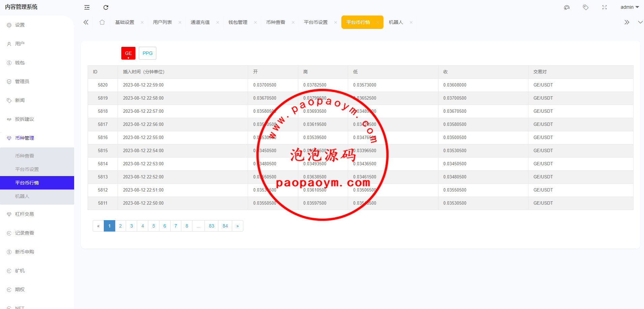The width and height of the screenshot is (644, 309).
Task: Toggle fullscreen mode icon
Action: point(605,7)
